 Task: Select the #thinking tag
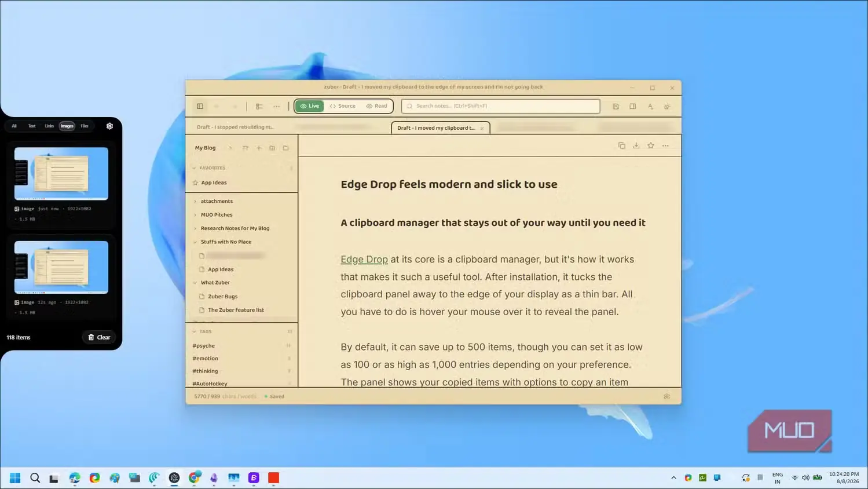click(205, 371)
